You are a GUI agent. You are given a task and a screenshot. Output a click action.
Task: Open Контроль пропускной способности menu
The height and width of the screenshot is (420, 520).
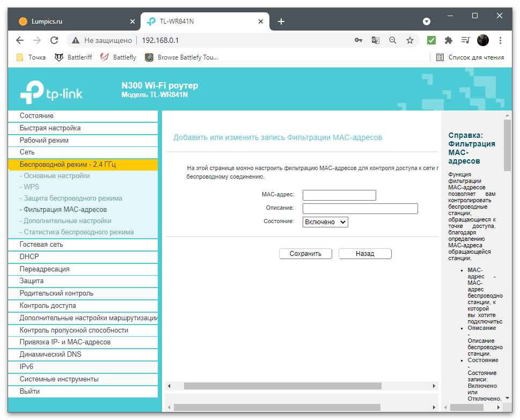click(83, 330)
